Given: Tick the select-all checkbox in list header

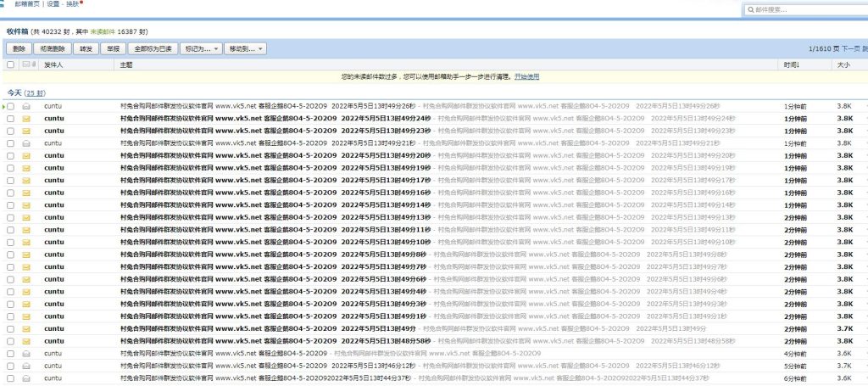Looking at the screenshot, I should coord(10,64).
